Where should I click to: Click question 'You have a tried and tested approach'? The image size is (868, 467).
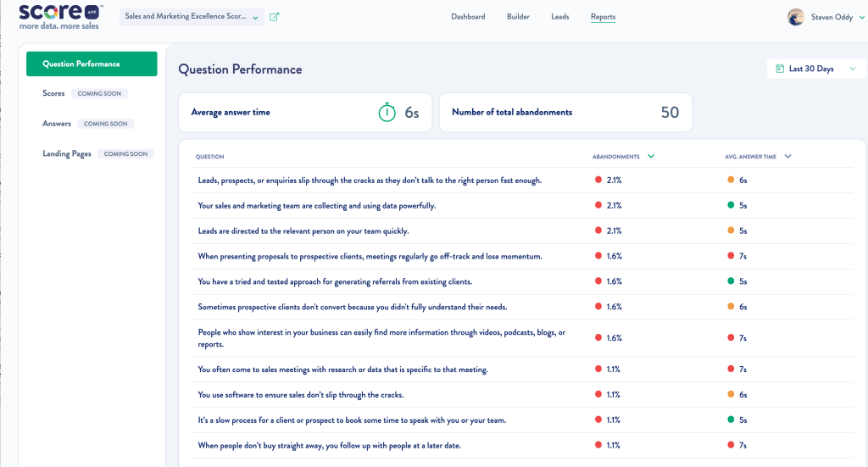(x=335, y=281)
